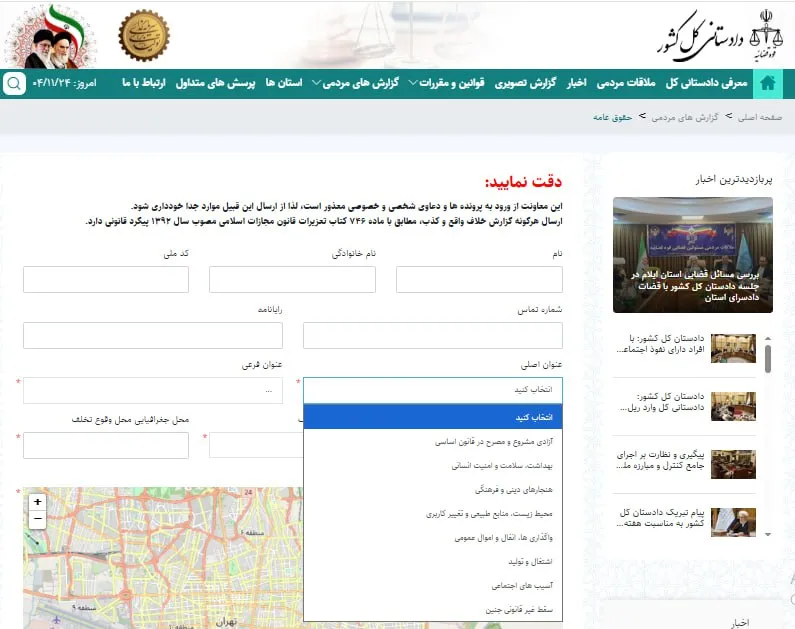
Task: Zoom out the map with minus button
Action: point(37,519)
